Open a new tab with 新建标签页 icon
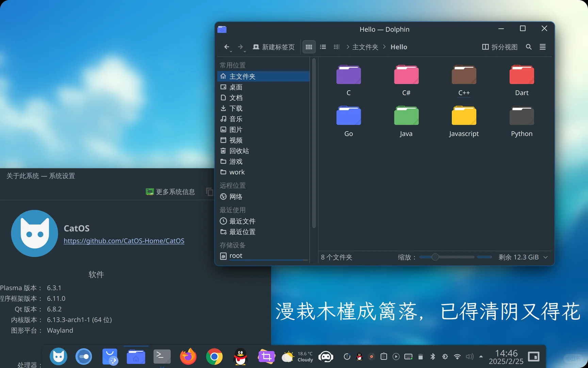Screen dimensions: 588x368 (256, 47)
